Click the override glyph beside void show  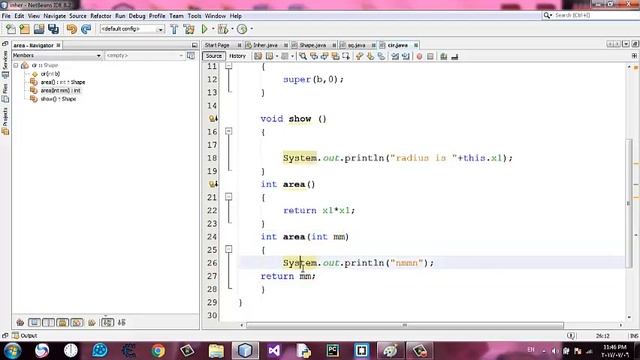[213, 118]
